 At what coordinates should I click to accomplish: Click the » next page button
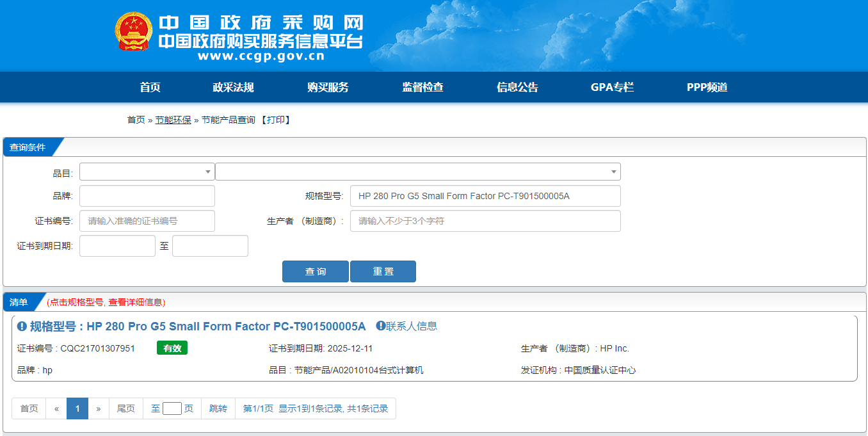coord(99,408)
